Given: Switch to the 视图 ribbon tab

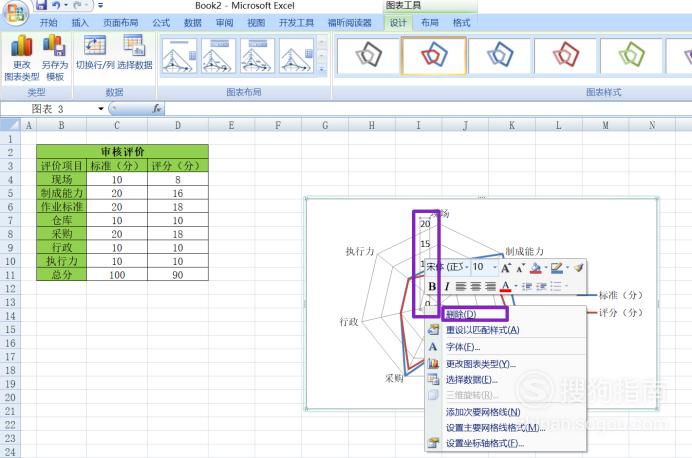Looking at the screenshot, I should tap(256, 23).
